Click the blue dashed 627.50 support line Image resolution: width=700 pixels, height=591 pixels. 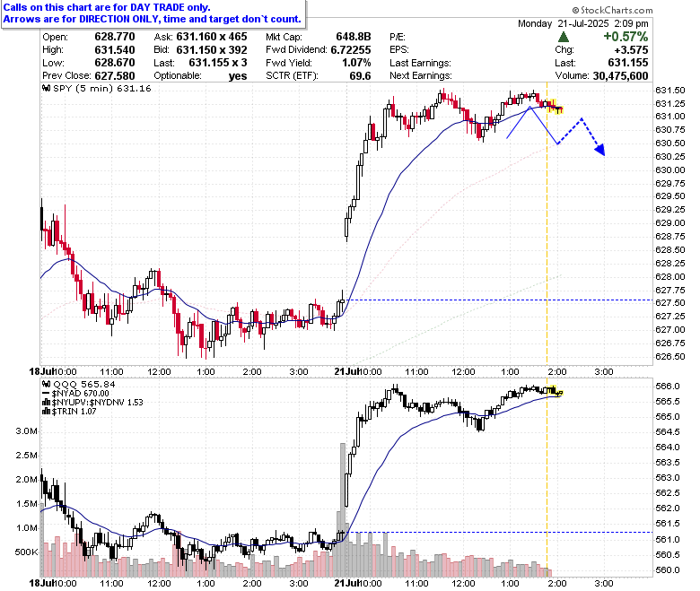pos(500,300)
